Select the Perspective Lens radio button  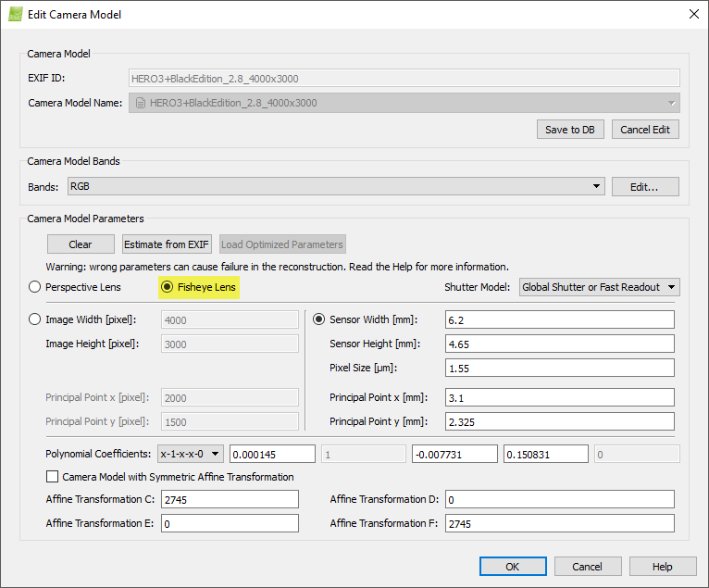tap(36, 287)
